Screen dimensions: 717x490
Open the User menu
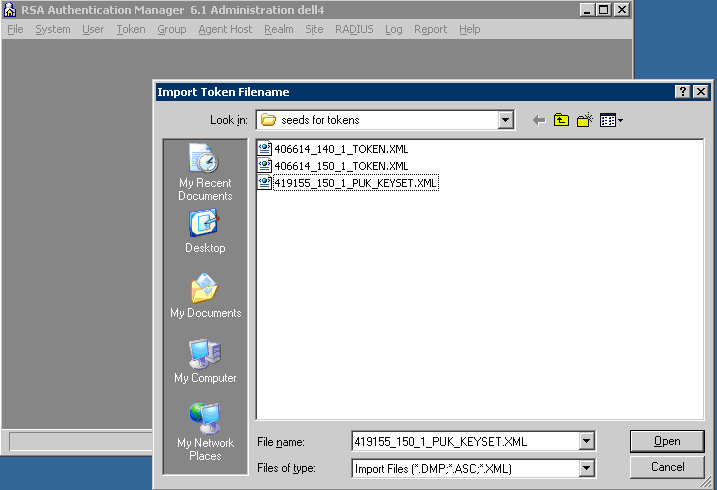(x=93, y=29)
